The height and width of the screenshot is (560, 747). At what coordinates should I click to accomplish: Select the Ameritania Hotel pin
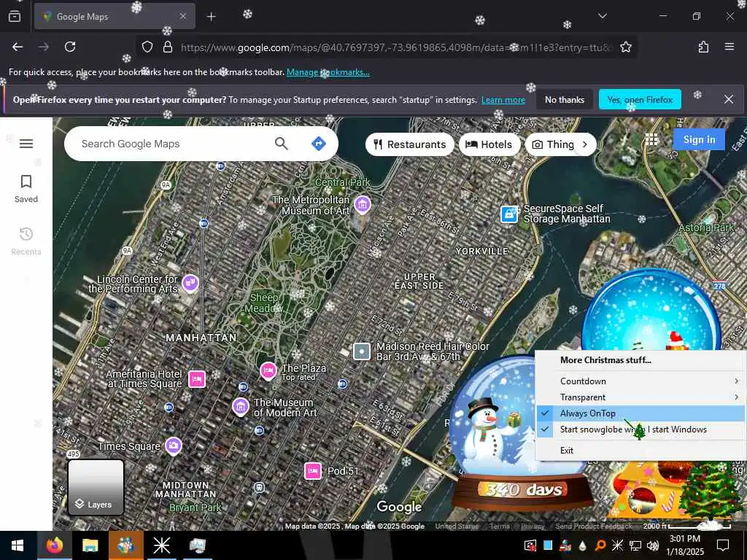tap(197, 379)
